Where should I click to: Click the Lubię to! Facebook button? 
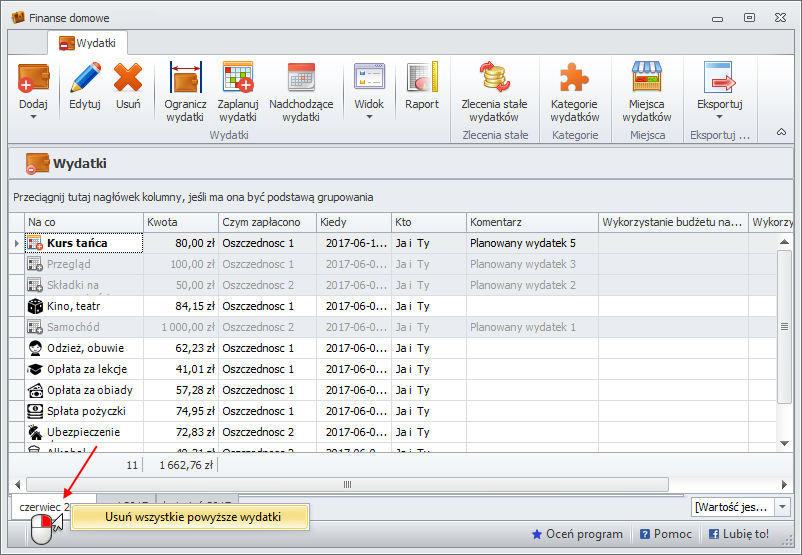pyautogui.click(x=740, y=535)
